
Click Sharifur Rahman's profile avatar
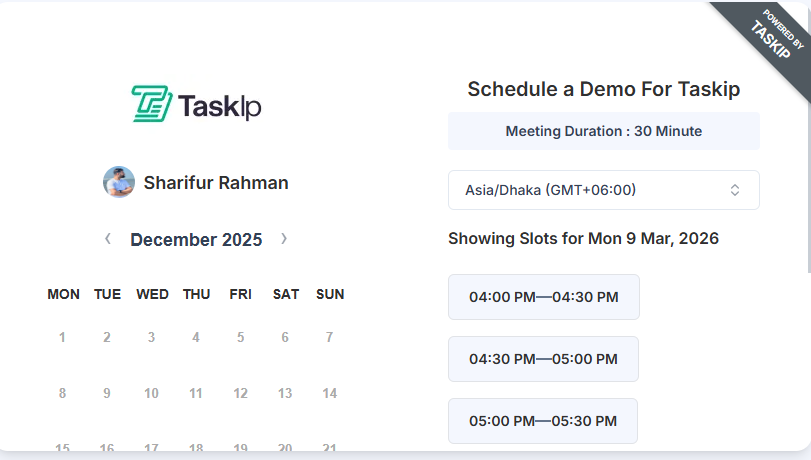[119, 182]
